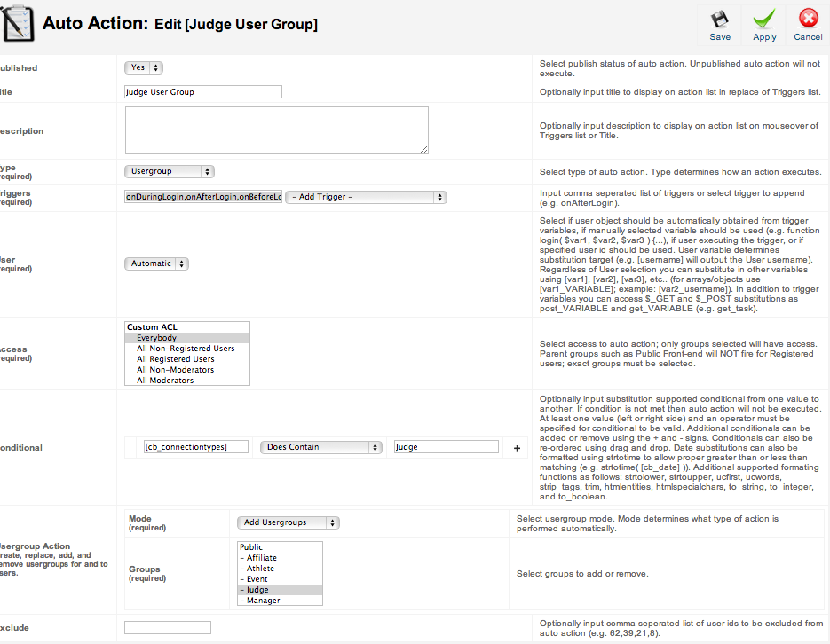Click the Save disk icon
The height and width of the screenshot is (644, 830).
click(719, 20)
